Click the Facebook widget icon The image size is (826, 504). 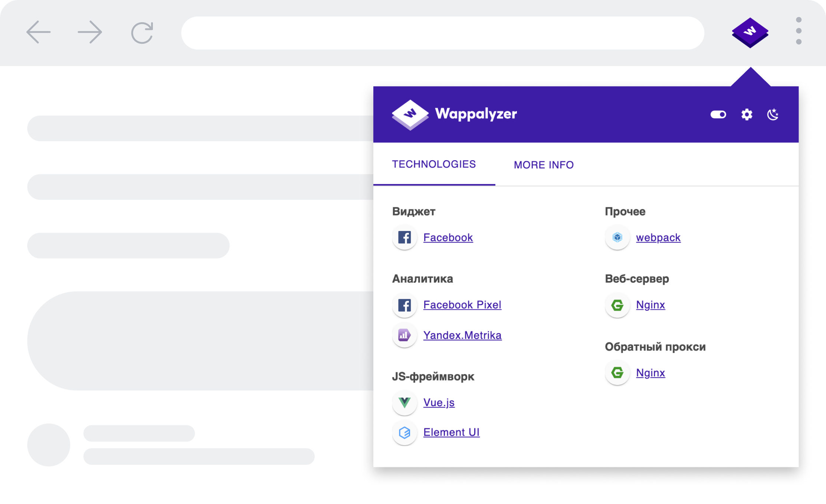pos(404,237)
